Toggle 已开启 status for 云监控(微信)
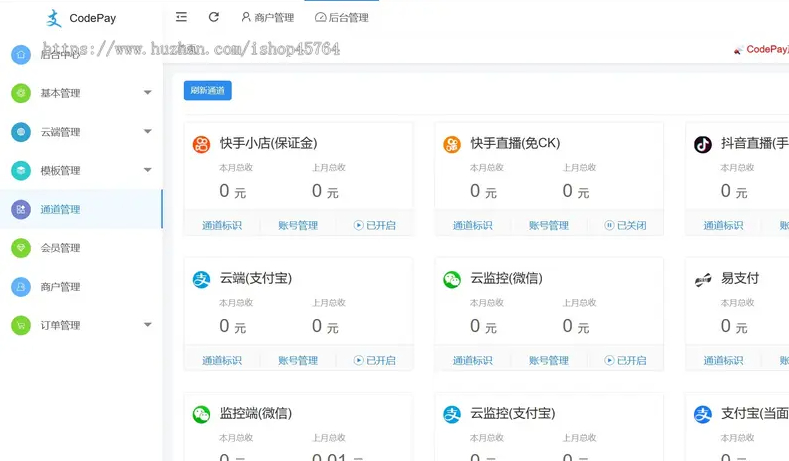This screenshot has width=789, height=461. tap(625, 361)
